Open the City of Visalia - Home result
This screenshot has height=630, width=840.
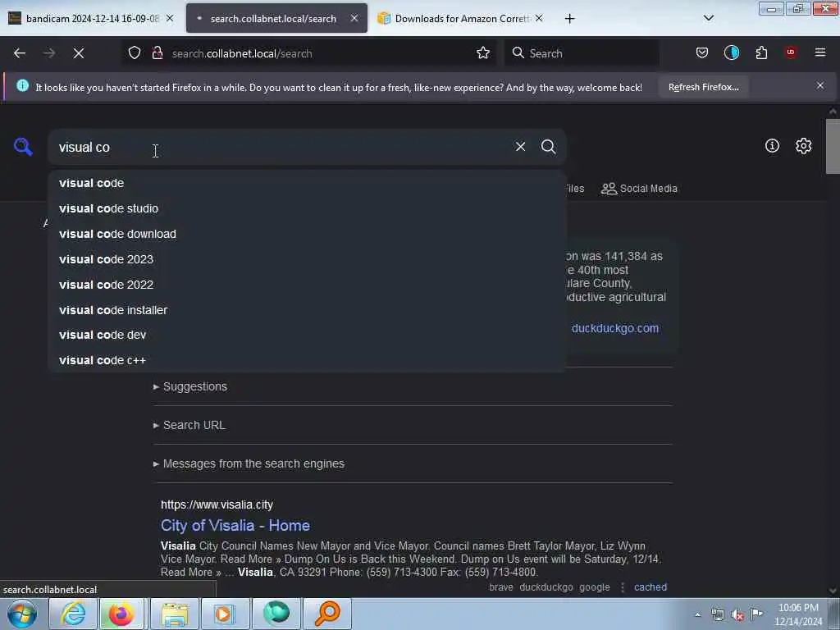(x=235, y=526)
